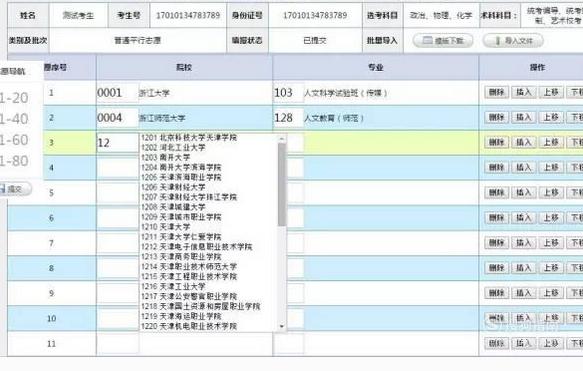Viewport: 583px width, 371px height.
Task: Click the 模板下载 template download button
Action: (x=443, y=41)
